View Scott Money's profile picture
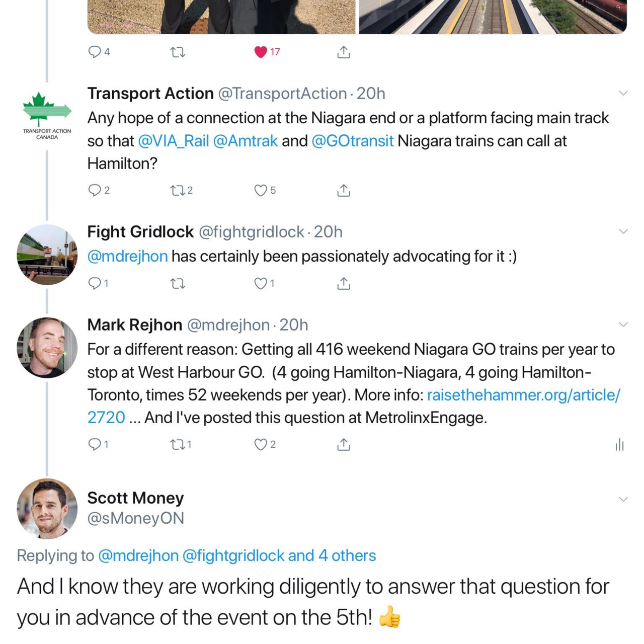The height and width of the screenshot is (644, 644). pyautogui.click(x=47, y=508)
